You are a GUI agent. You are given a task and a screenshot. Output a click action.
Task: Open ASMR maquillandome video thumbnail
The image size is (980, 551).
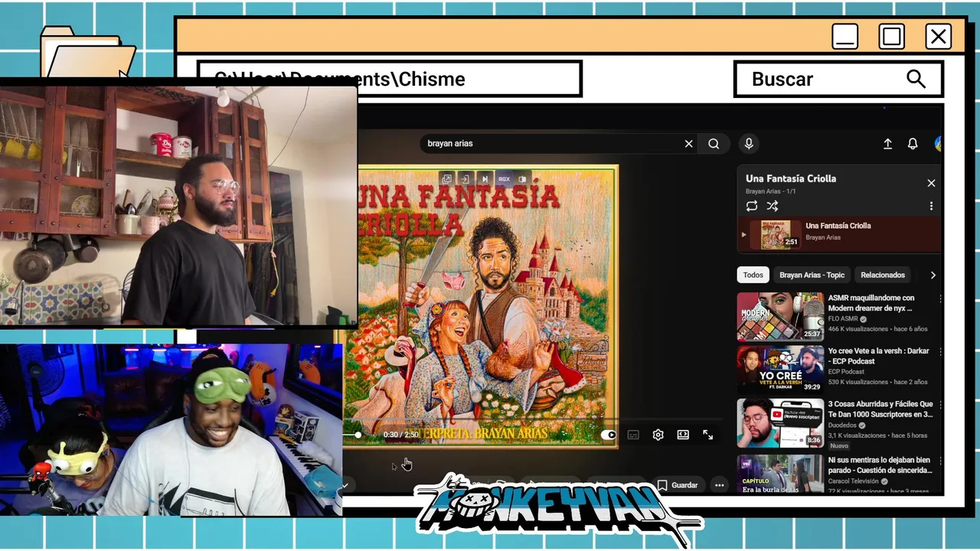tap(780, 316)
